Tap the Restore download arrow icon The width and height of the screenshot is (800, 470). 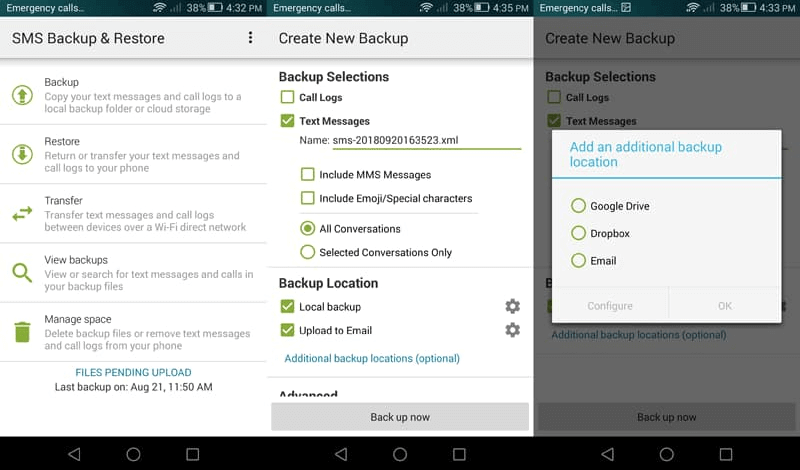coord(22,155)
